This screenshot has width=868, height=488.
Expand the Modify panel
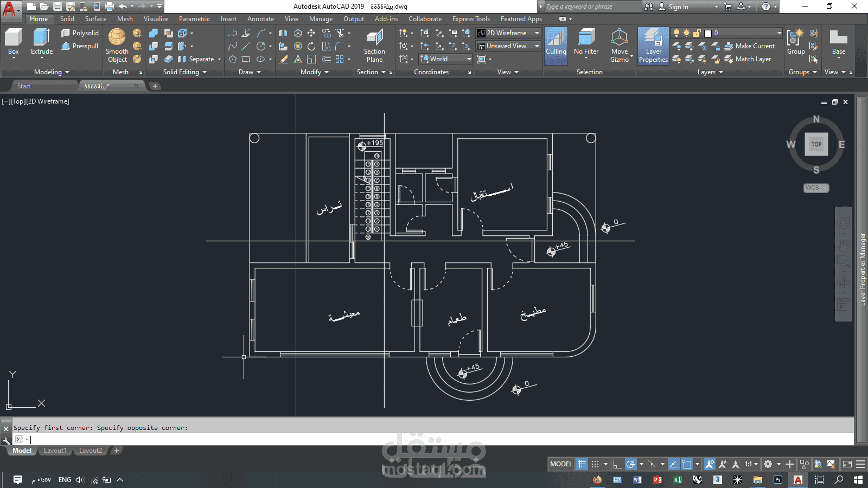315,72
